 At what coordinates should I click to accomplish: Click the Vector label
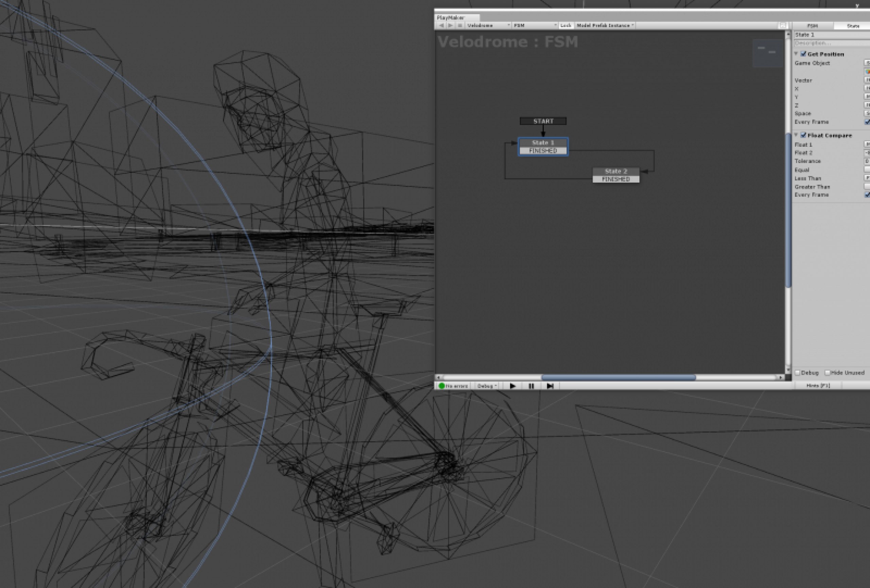pos(803,81)
